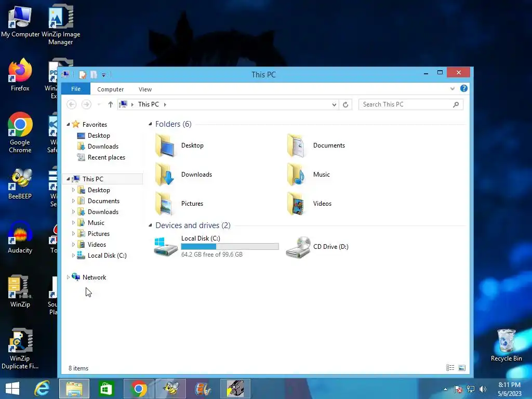
Task: Open the Videos folder icon
Action: point(297,204)
